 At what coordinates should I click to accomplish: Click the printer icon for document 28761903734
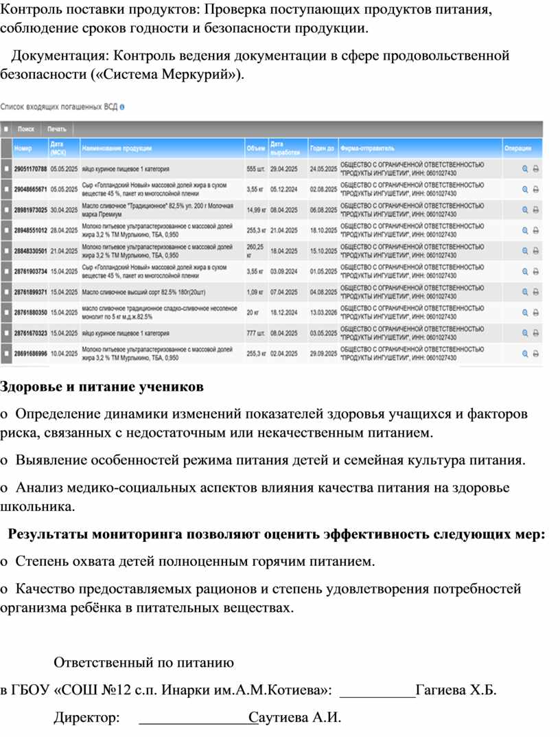tap(536, 271)
